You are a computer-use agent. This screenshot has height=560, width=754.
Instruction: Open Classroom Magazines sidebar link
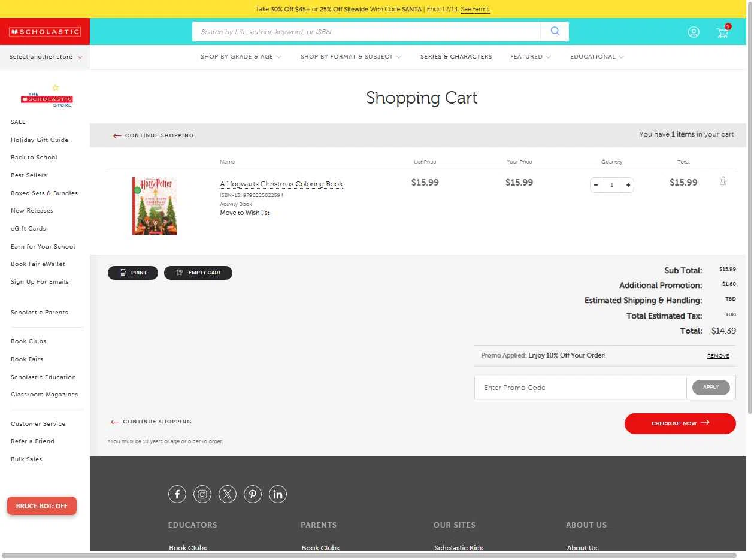click(44, 395)
